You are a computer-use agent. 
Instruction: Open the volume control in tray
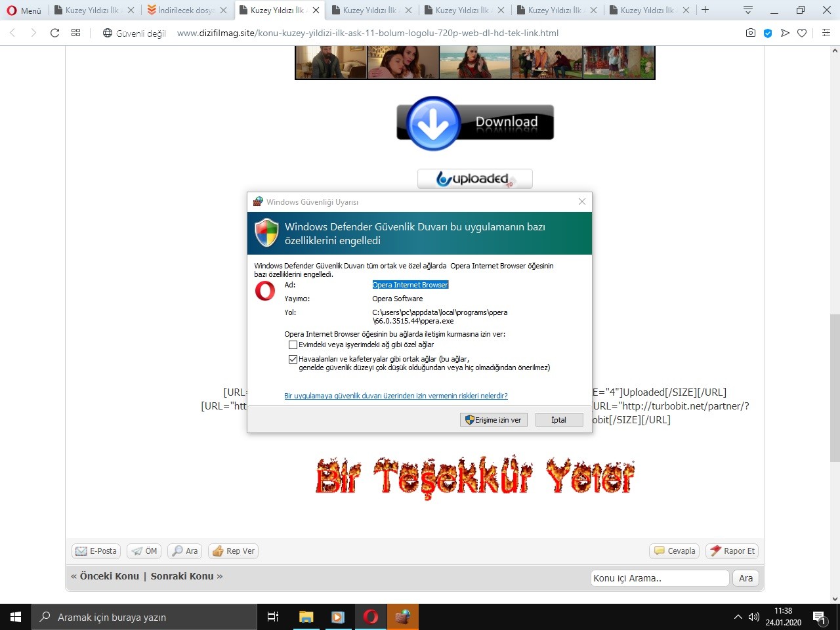click(x=754, y=617)
